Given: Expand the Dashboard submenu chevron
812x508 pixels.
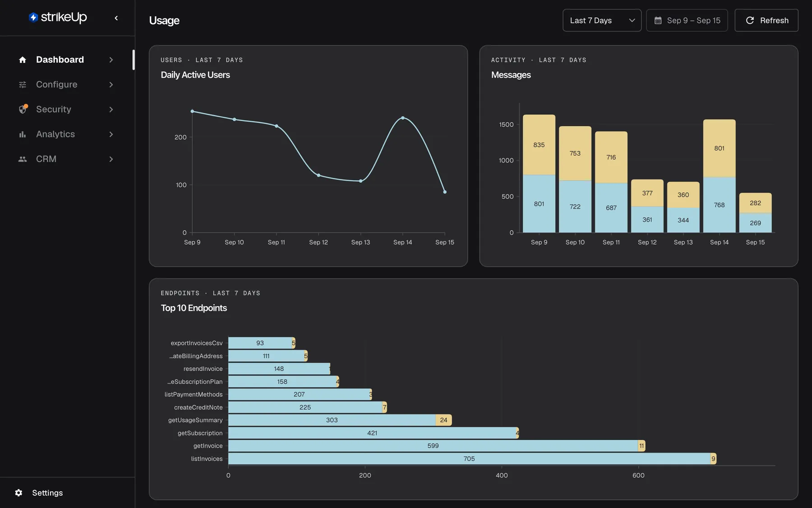Looking at the screenshot, I should coord(111,60).
